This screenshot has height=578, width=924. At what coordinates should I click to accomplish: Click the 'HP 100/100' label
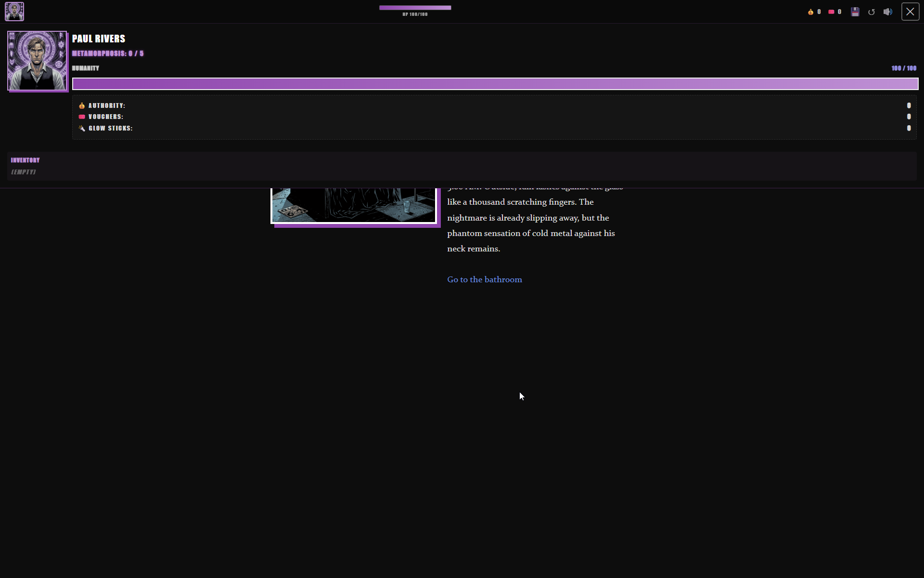point(415,14)
